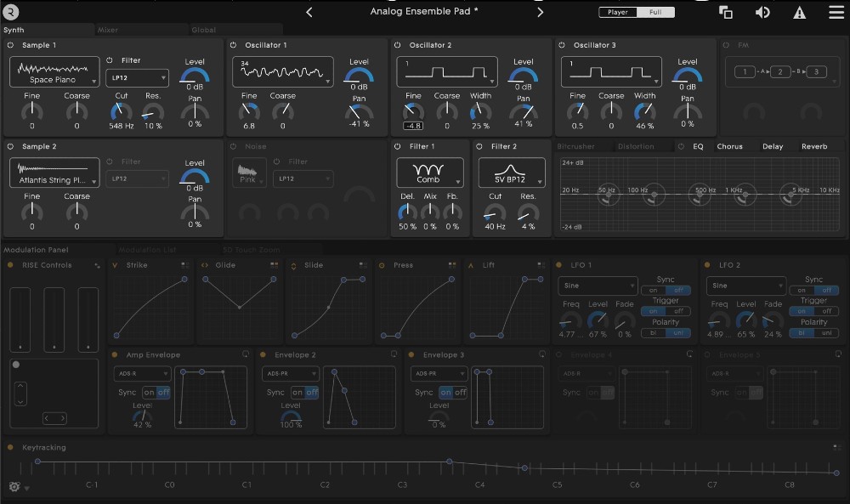Open the Space Piano sample dropdown
Image resolution: width=850 pixels, height=504 pixels.
(x=54, y=73)
